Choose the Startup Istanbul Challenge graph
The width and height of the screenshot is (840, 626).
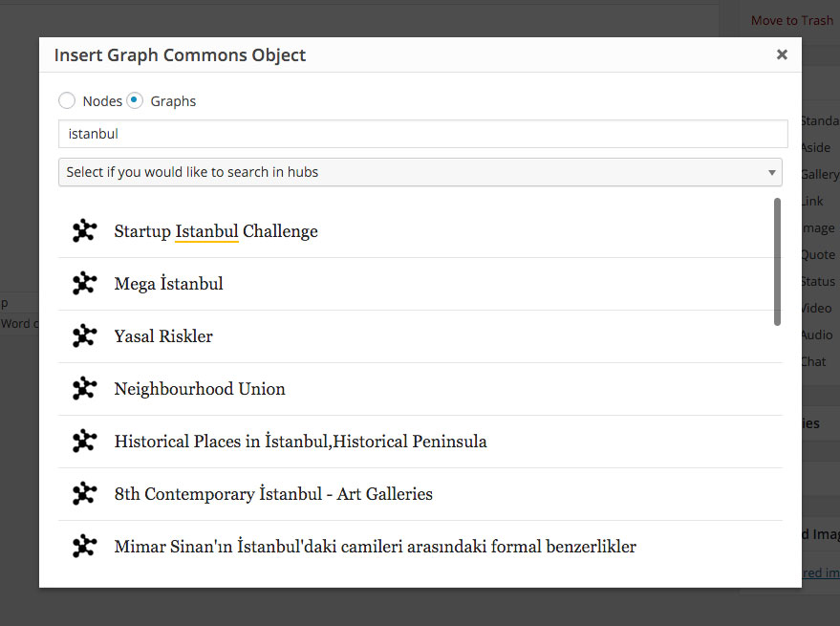click(216, 231)
